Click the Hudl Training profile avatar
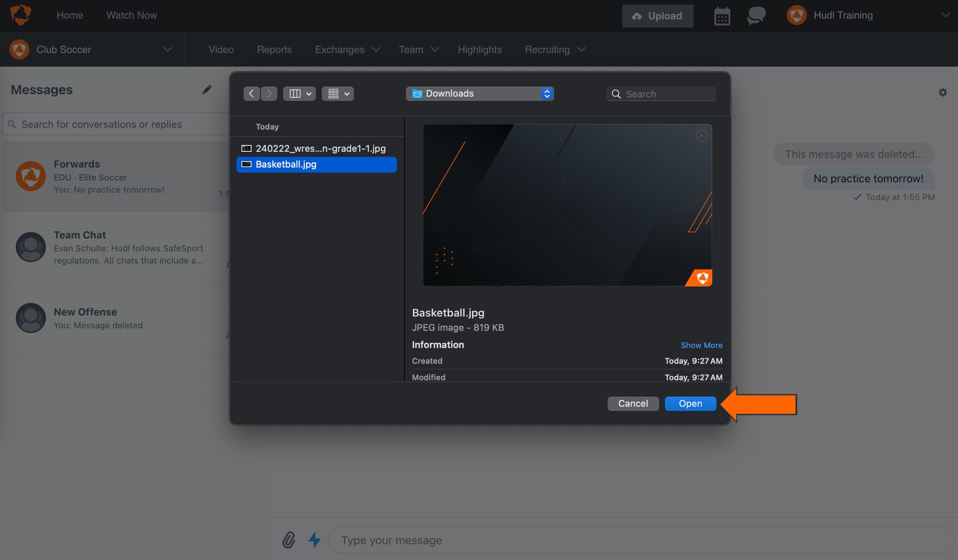The image size is (958, 560). pos(796,15)
